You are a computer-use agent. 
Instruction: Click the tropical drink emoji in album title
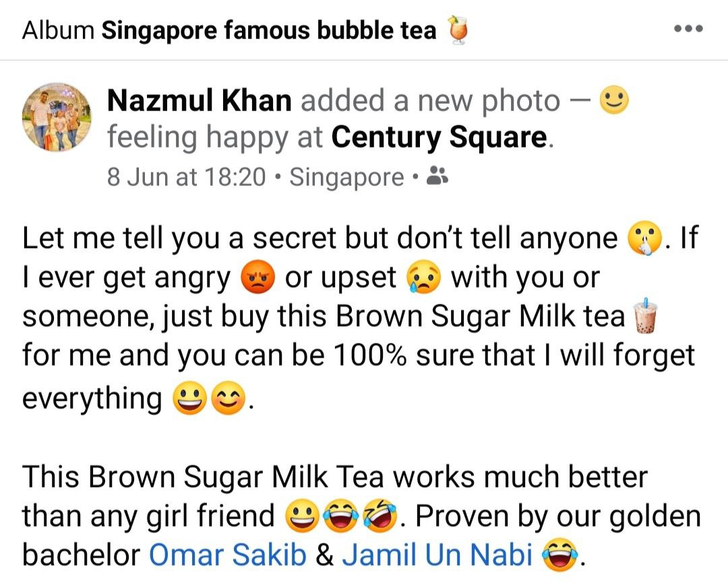457,30
